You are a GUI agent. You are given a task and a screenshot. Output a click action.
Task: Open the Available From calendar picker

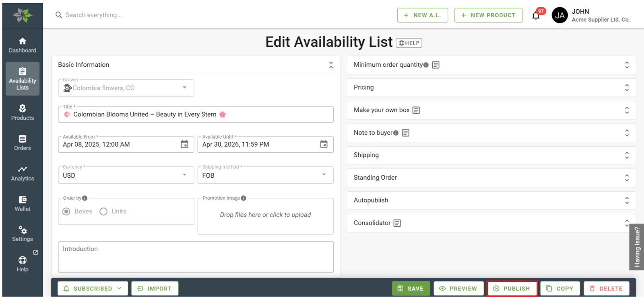coord(184,144)
